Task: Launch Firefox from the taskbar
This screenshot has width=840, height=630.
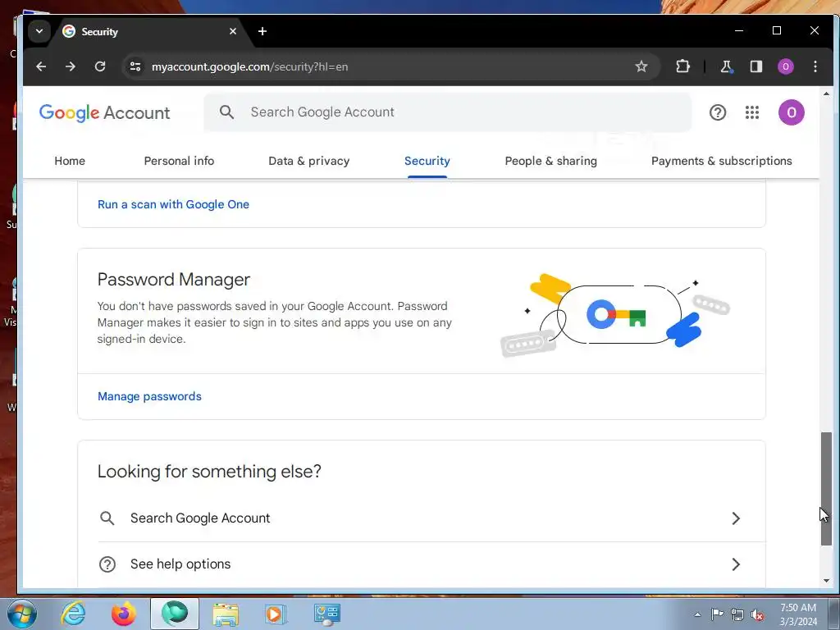Action: tap(123, 614)
